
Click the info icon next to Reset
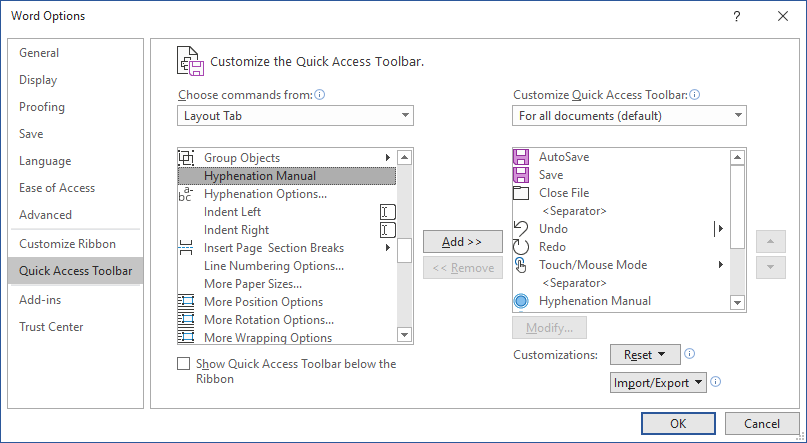tap(690, 354)
